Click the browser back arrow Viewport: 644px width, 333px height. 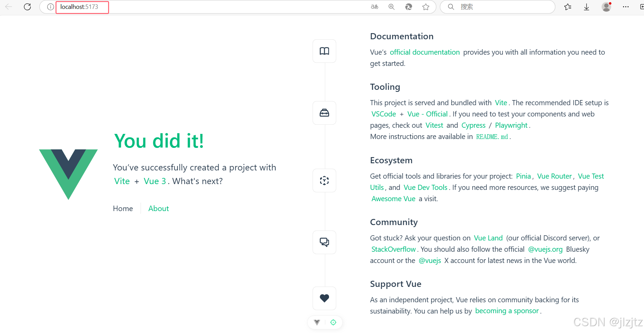click(9, 7)
